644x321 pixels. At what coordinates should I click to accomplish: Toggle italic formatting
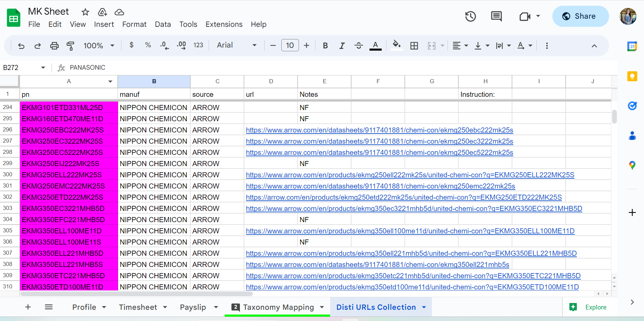click(x=342, y=46)
